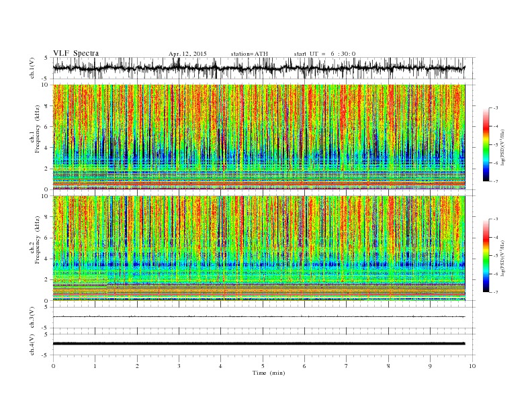The image size is (532, 411).
Task: Click the "2" kHz tick of ch.2 spectrogram
Action: 47,280
